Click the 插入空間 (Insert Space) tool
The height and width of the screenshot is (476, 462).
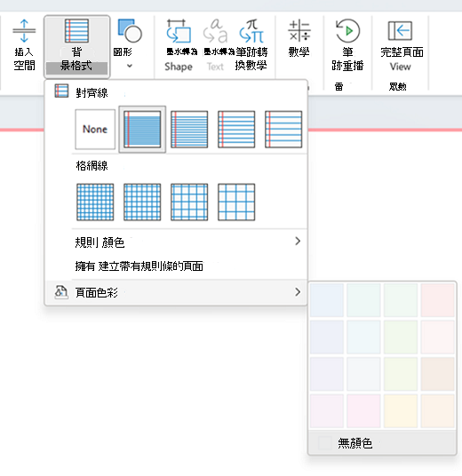(24, 44)
